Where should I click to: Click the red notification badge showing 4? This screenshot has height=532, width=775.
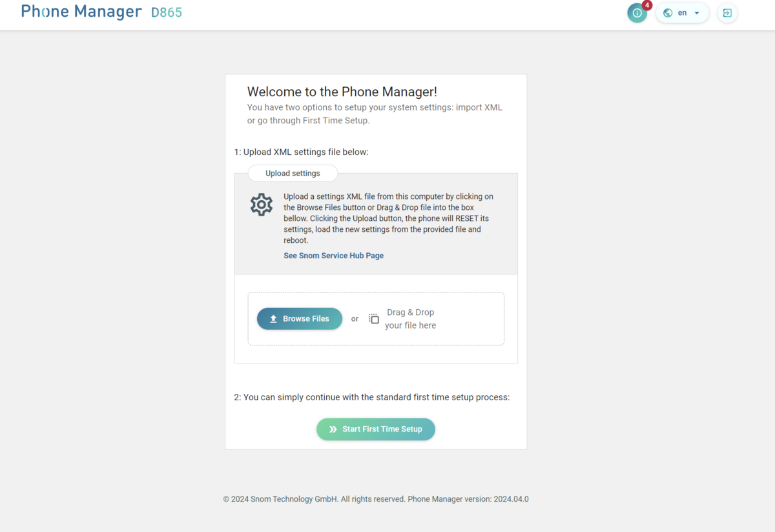647,5
